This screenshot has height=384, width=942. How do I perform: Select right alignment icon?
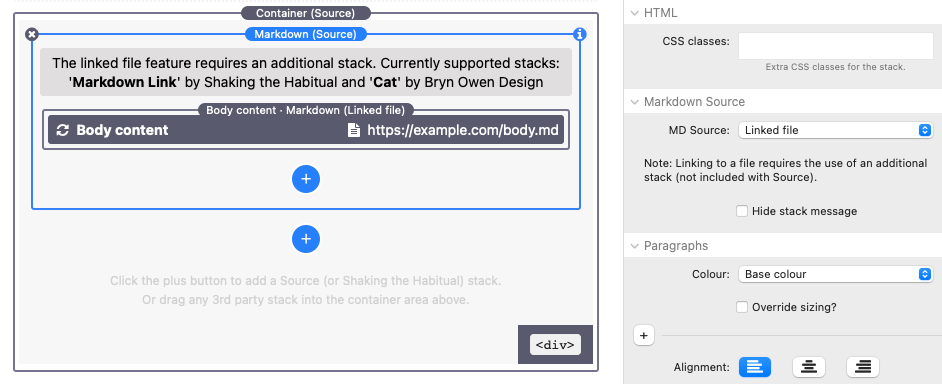point(863,366)
